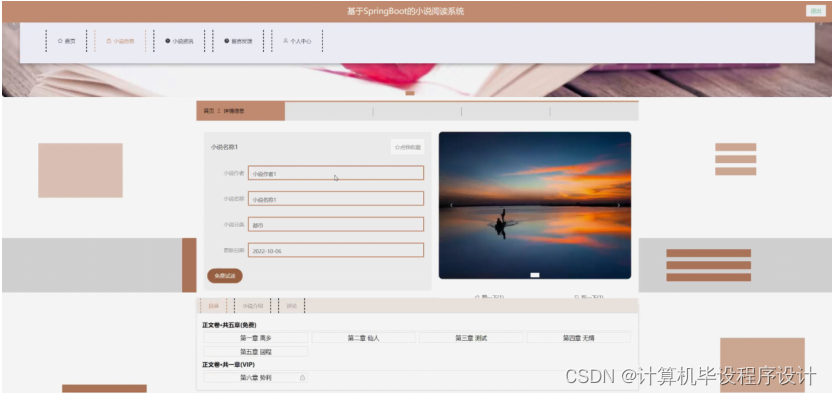Switch to the 评论 comments tab
832x395 pixels.
[x=292, y=306]
